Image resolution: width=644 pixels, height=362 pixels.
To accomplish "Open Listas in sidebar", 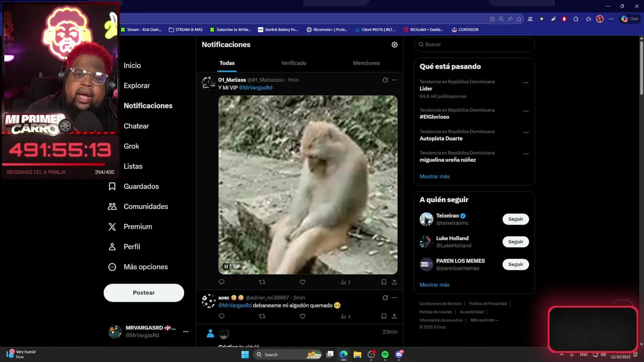I will tap(133, 166).
